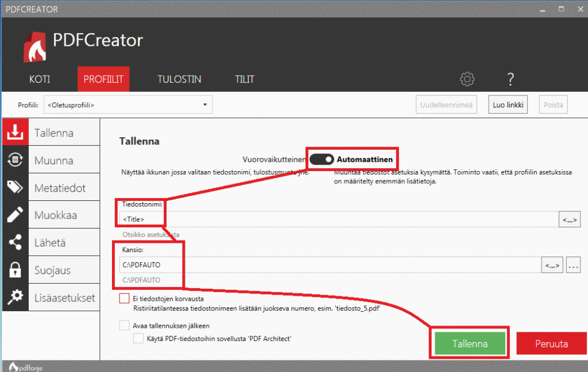
Task: Enable 'Ei tiedostojen korvausta' checkbox
Action: point(124,299)
